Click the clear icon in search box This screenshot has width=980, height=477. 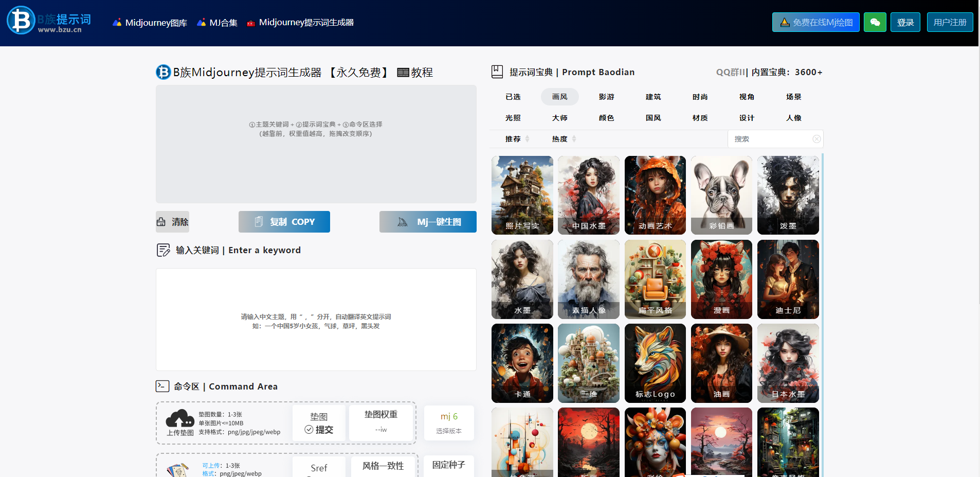click(x=816, y=139)
